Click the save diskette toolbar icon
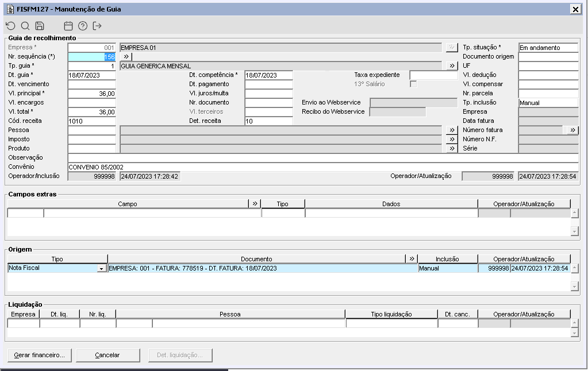This screenshot has height=371, width=588. pyautogui.click(x=40, y=26)
